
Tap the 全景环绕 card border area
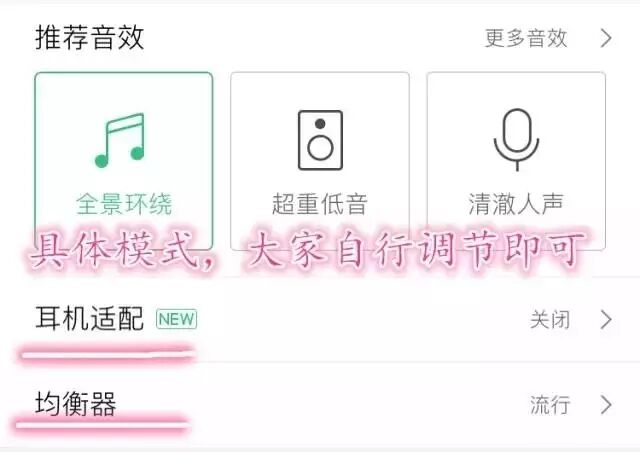(124, 161)
